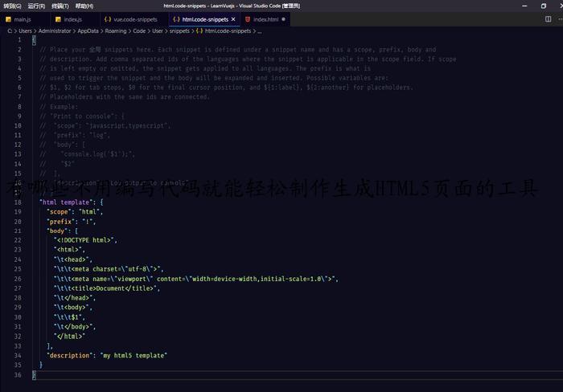Click line number 21 in the gutter

coord(18,231)
